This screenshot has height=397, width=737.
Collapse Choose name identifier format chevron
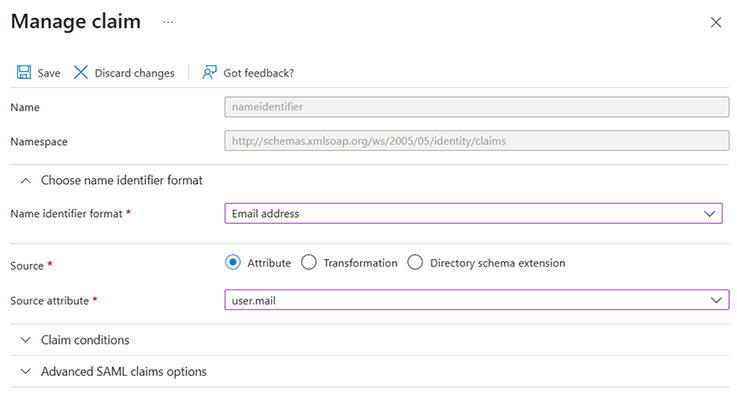(x=26, y=181)
